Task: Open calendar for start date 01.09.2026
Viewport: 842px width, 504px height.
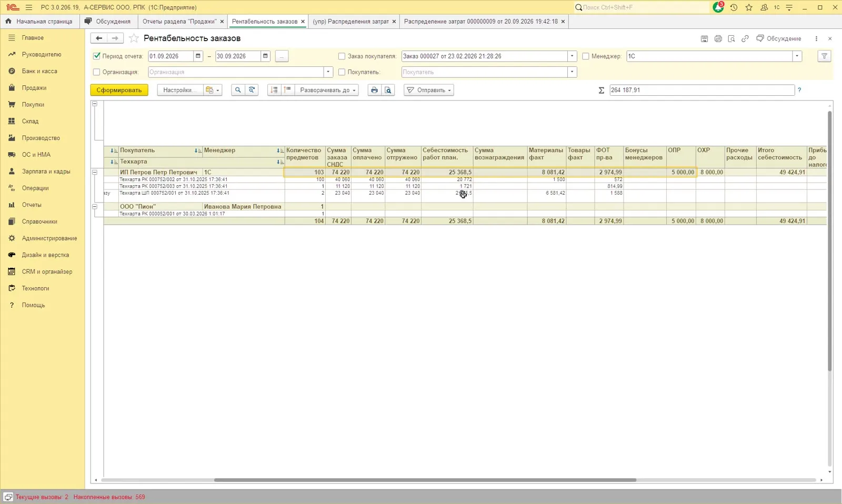Action: 198,56
